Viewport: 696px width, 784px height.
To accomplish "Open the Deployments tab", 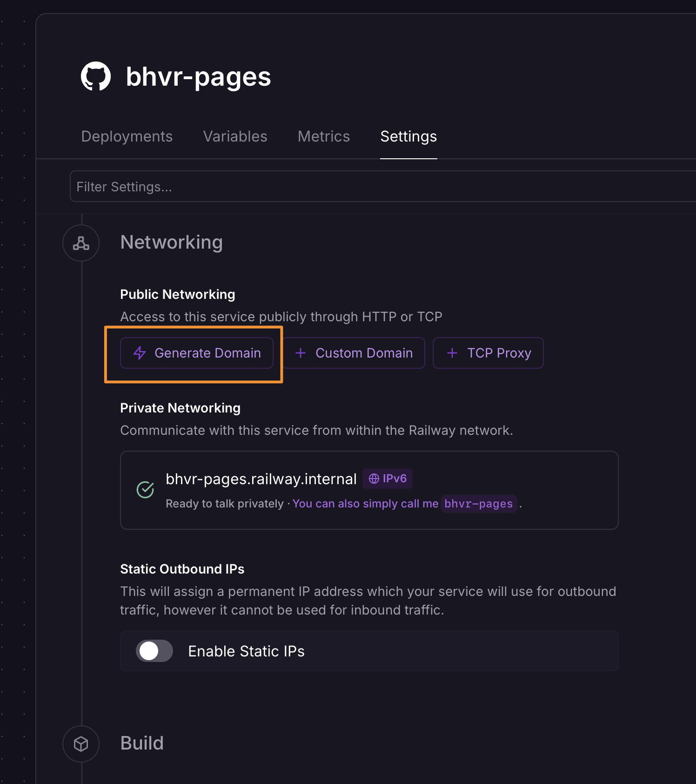I will 127,136.
